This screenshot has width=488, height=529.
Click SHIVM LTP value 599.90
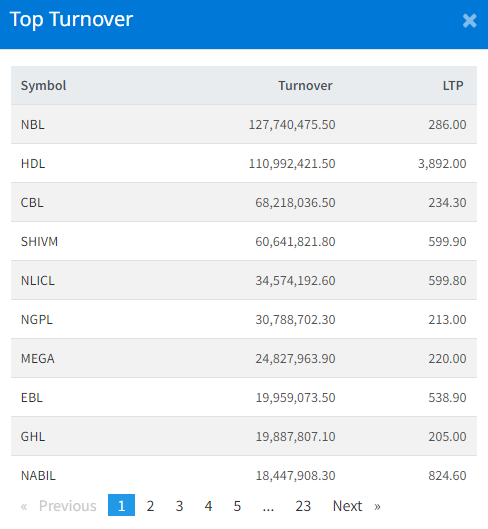click(448, 242)
